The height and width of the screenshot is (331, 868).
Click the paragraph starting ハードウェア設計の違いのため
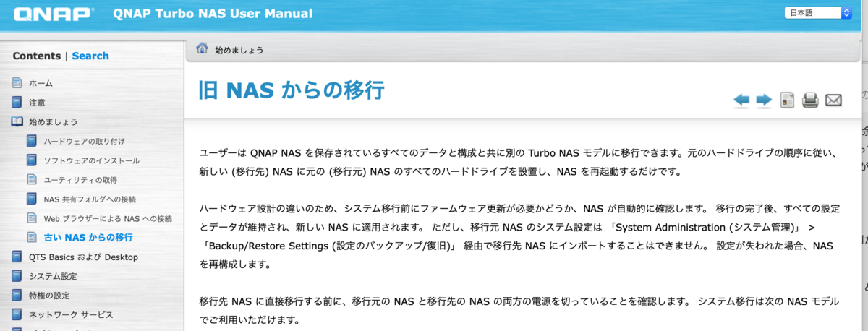click(519, 236)
